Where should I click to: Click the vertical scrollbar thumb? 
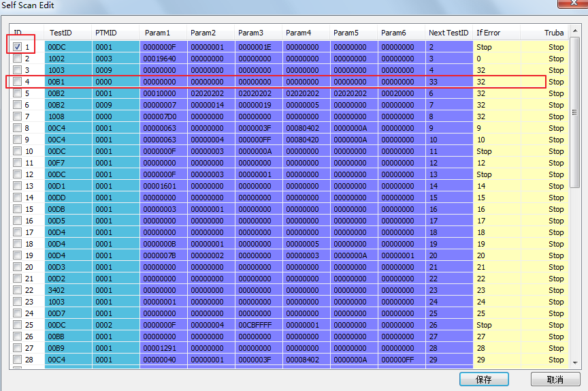[x=574, y=112]
